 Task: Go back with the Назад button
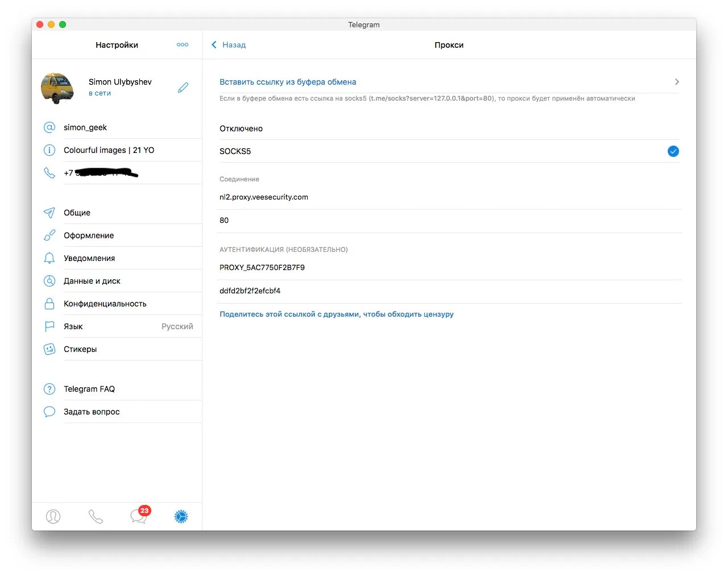click(229, 45)
